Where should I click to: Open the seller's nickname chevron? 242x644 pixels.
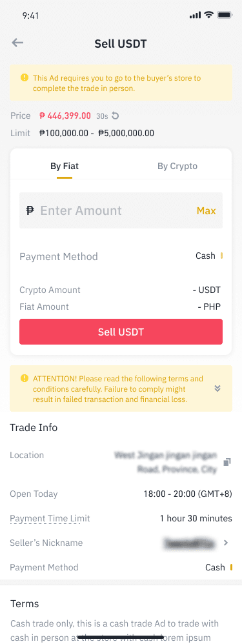[226, 543]
